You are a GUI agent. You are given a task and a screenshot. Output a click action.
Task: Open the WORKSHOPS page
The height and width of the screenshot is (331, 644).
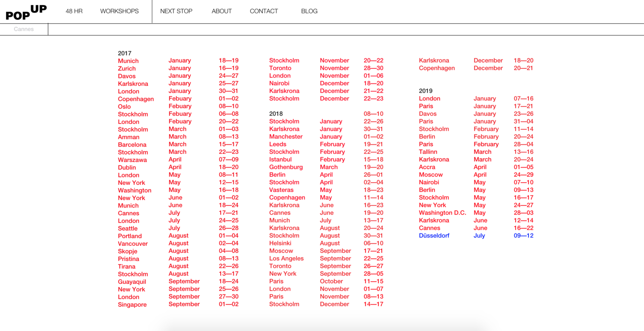point(119,11)
